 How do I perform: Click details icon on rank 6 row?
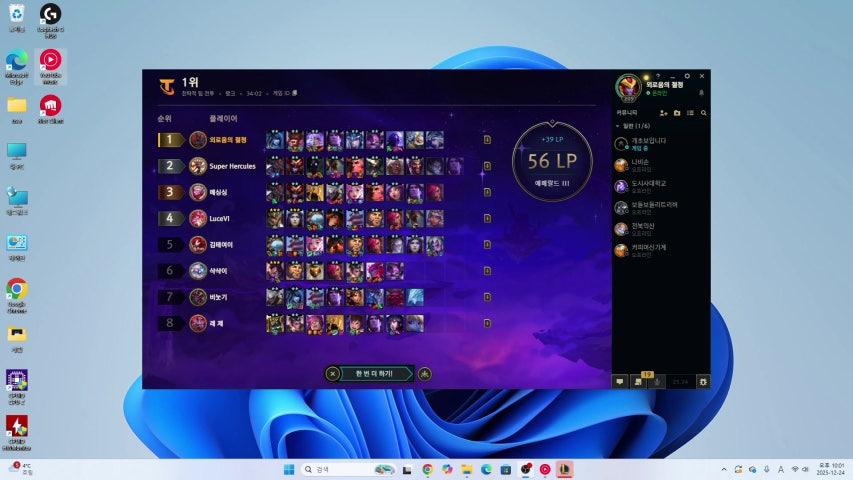point(487,270)
